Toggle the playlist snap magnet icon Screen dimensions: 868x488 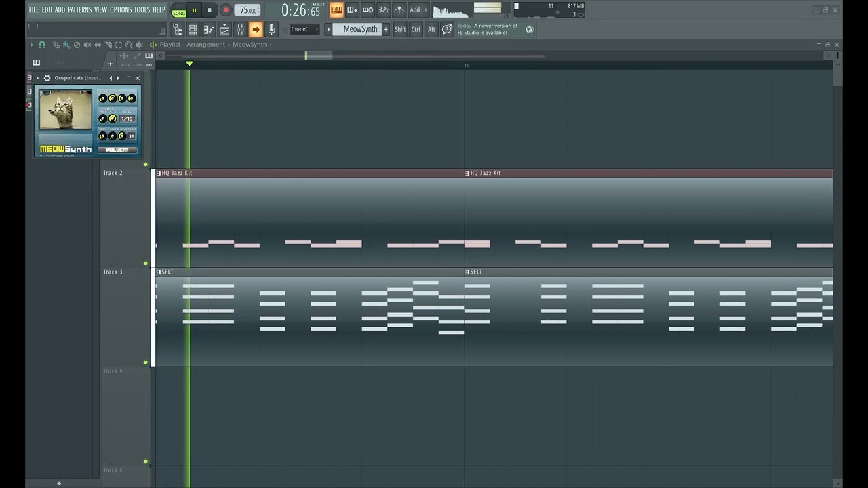(x=42, y=45)
